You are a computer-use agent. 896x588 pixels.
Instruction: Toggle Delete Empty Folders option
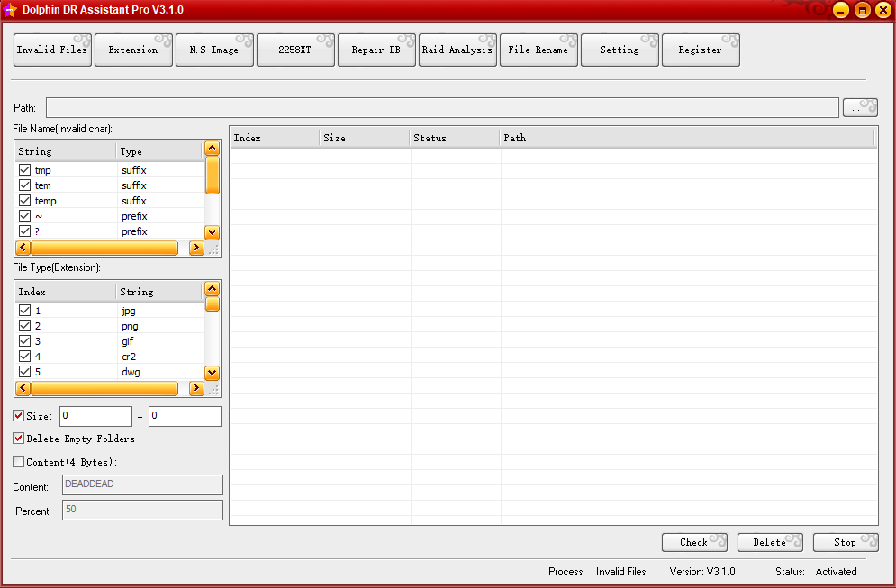[19, 439]
